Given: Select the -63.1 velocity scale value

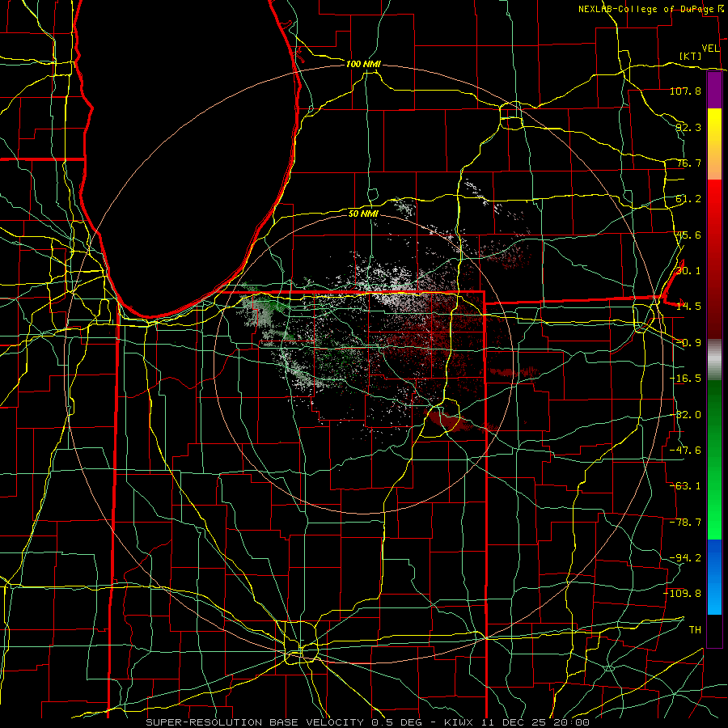Looking at the screenshot, I should (685, 486).
